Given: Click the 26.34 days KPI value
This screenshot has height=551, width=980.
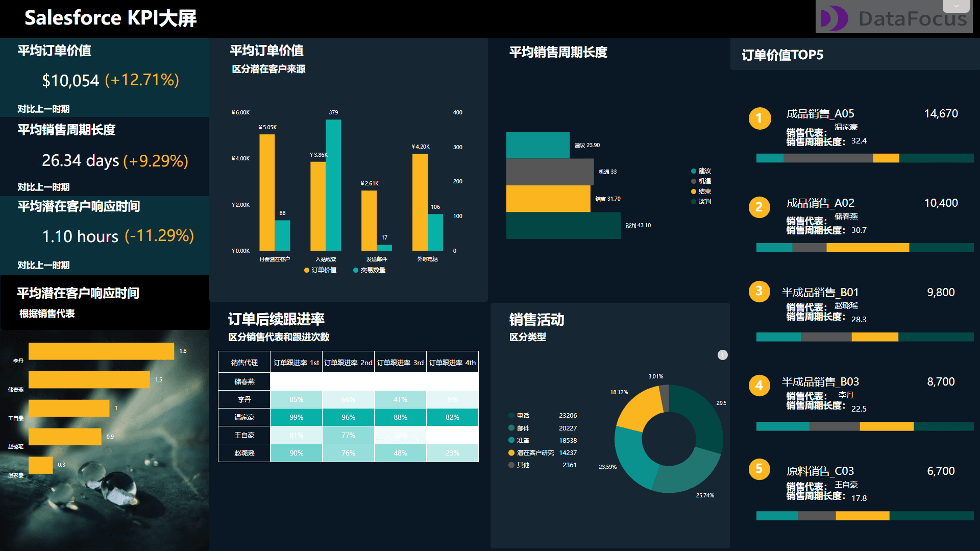Looking at the screenshot, I should tap(81, 160).
